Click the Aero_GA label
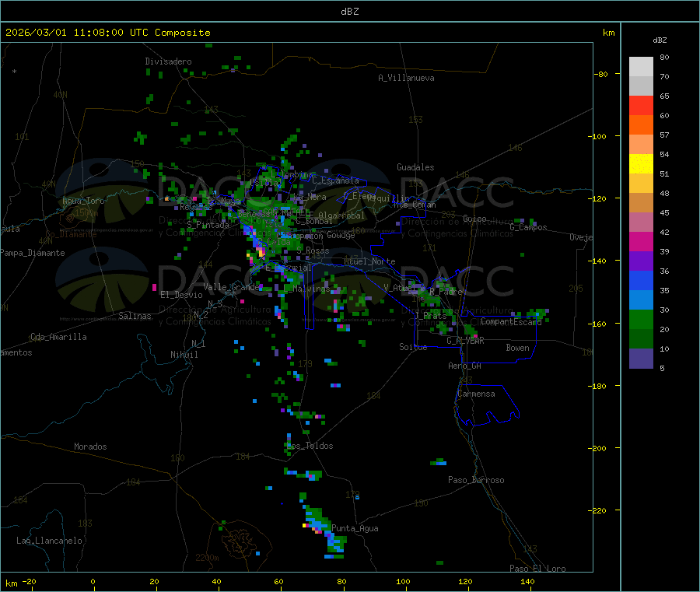700x592 pixels. [465, 366]
